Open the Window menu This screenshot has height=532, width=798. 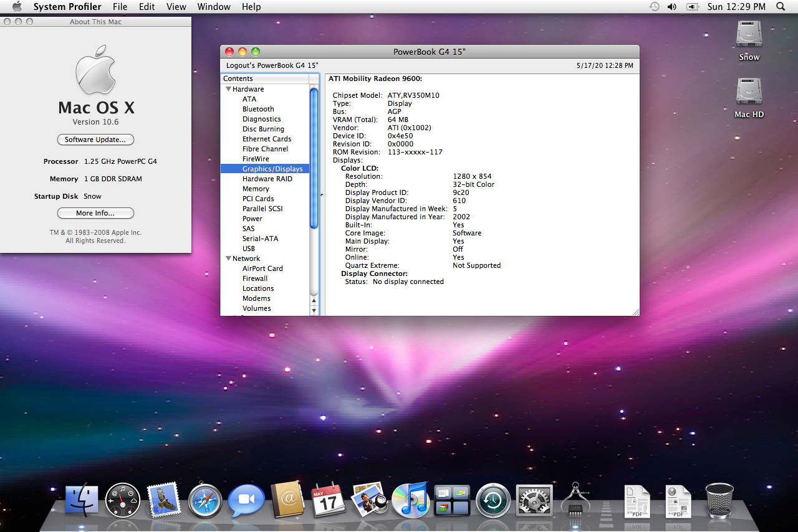point(213,7)
